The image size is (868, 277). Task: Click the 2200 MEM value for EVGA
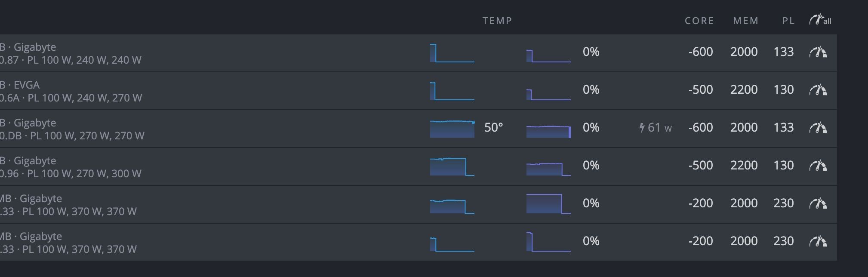pos(744,90)
